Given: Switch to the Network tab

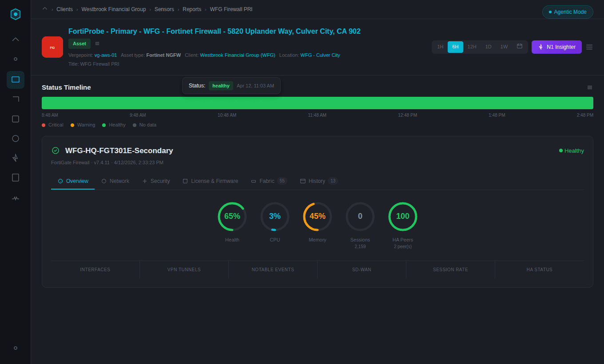Looking at the screenshot, I should tap(115, 181).
